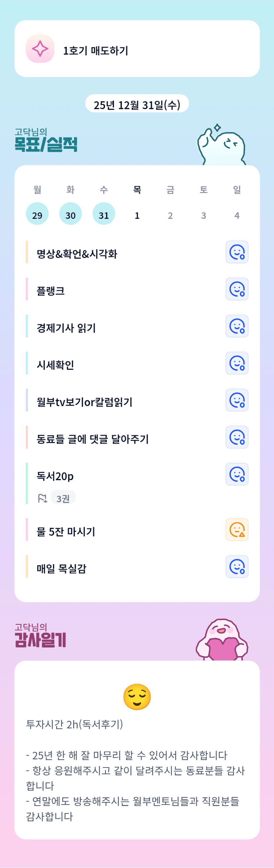Image resolution: width=274 pixels, height=868 pixels.
Task: Toggle the smiley status for 플랭크
Action: click(x=237, y=289)
